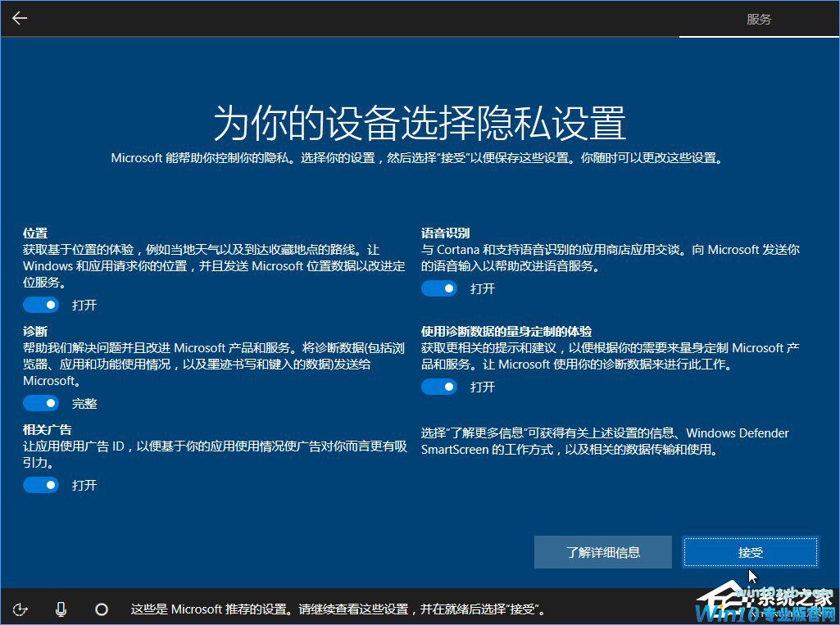Disable the 相关广告 advertising ID toggle
Image resolution: width=840 pixels, height=625 pixels.
pos(41,484)
